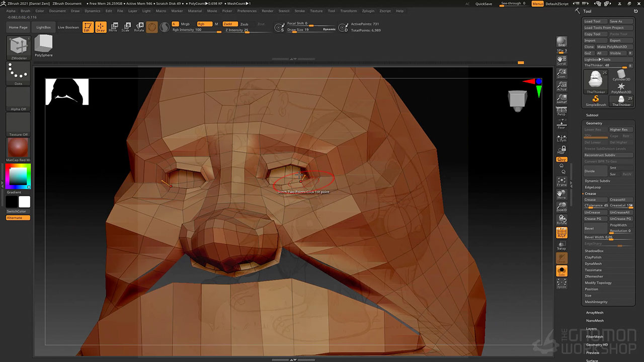Select the ZModeler brush icon
This screenshot has width=644, height=362.
pyautogui.click(x=19, y=46)
